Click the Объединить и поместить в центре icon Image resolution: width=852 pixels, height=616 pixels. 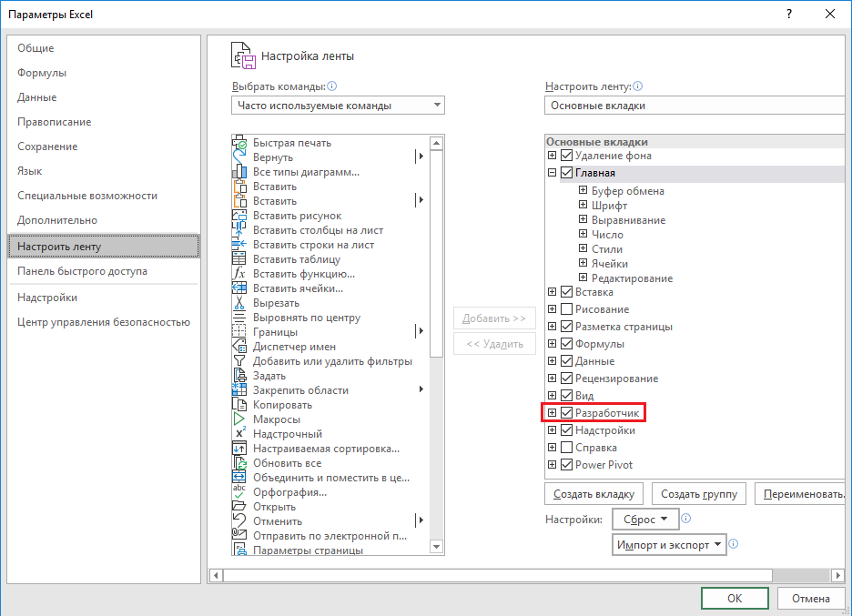pyautogui.click(x=239, y=478)
